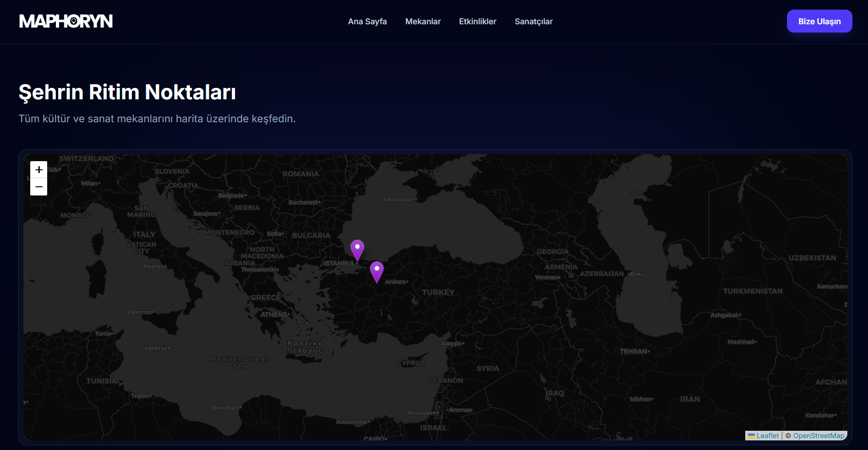868x450 pixels.
Task: Open the OpenStreetMap attribution link
Action: (819, 436)
